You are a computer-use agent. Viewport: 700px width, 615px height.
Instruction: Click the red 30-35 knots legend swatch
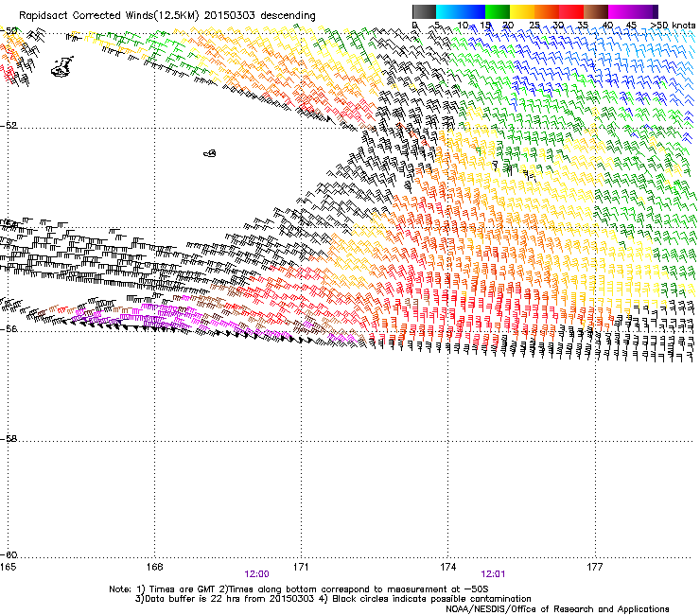coord(571,11)
